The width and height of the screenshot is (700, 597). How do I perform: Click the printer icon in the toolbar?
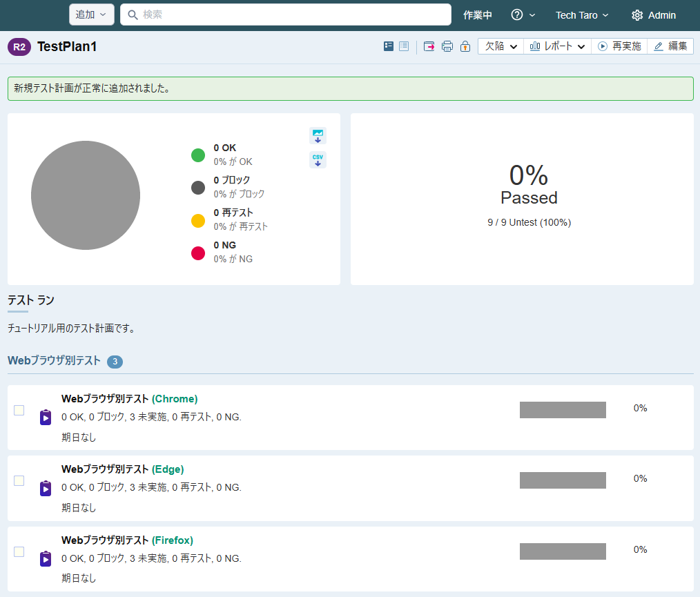[447, 46]
